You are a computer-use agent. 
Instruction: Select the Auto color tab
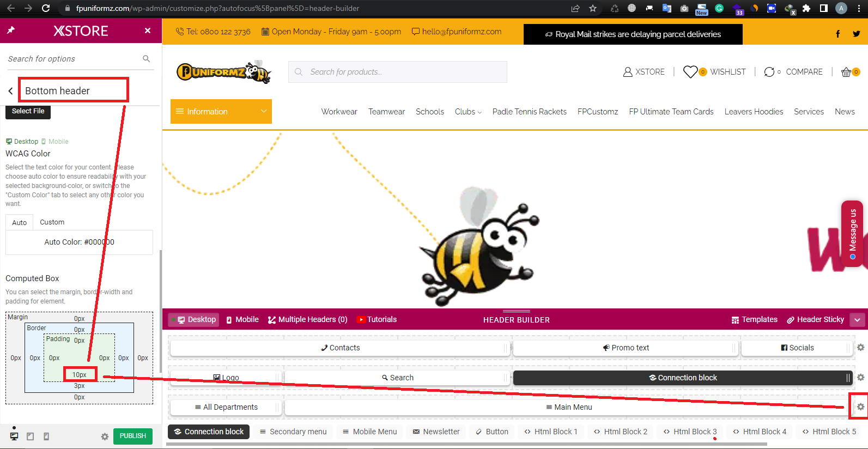click(19, 222)
